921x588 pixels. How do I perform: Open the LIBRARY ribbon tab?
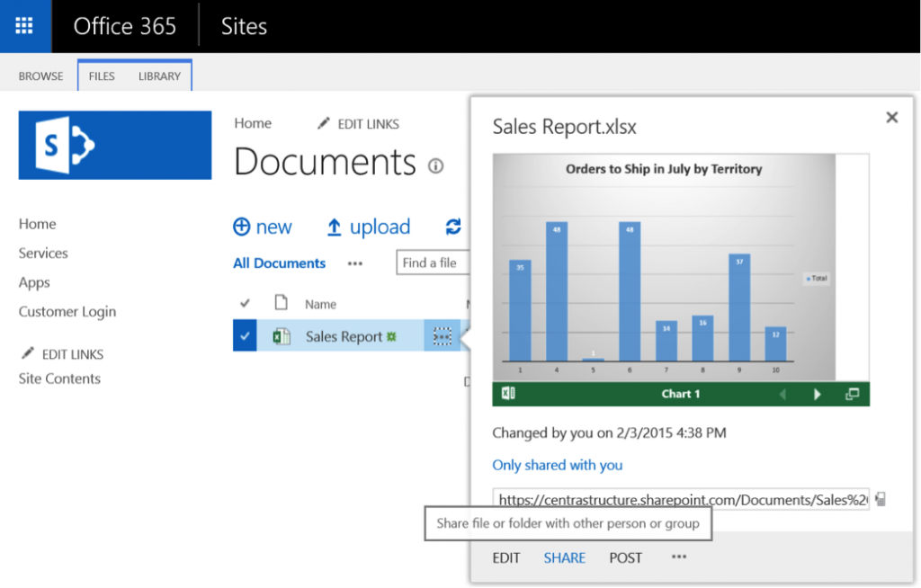point(159,76)
